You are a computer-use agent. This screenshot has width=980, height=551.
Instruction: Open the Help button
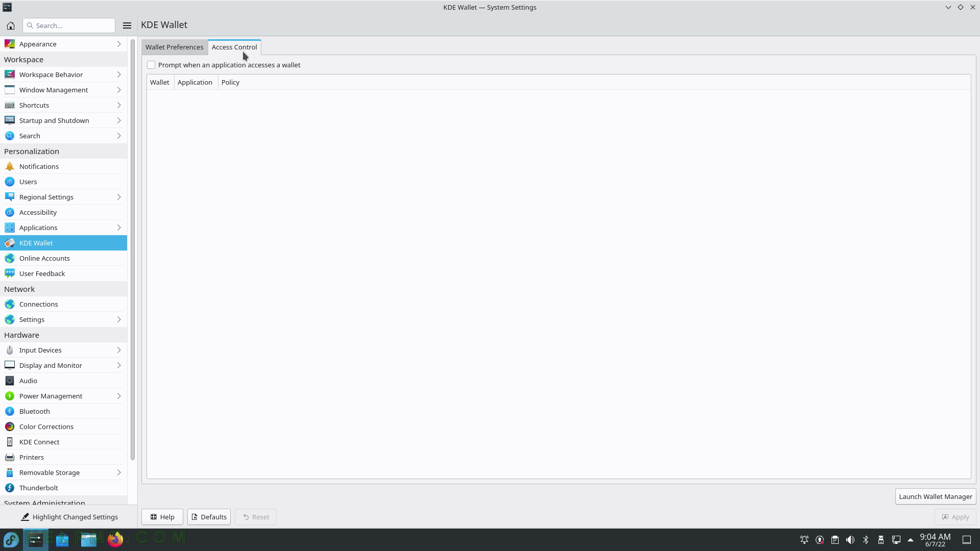tap(162, 517)
